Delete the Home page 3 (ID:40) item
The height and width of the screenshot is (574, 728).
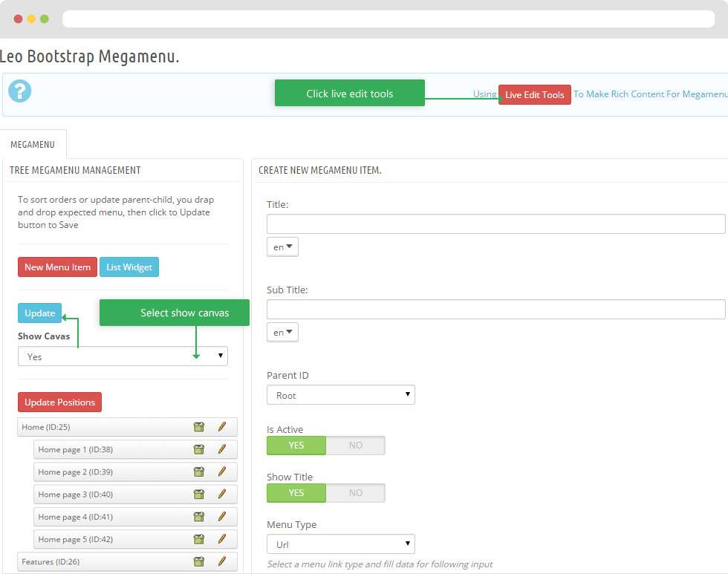199,495
